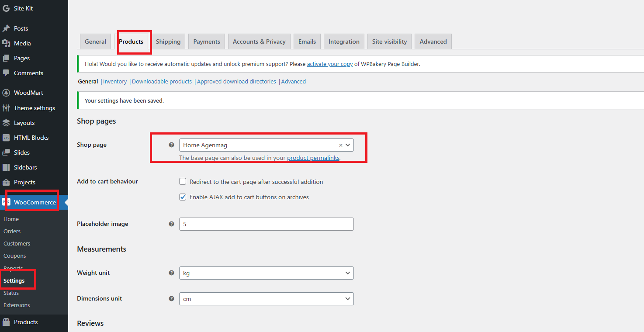Click the Sidebars layout icon
This screenshot has width=644, height=332.
click(6, 167)
